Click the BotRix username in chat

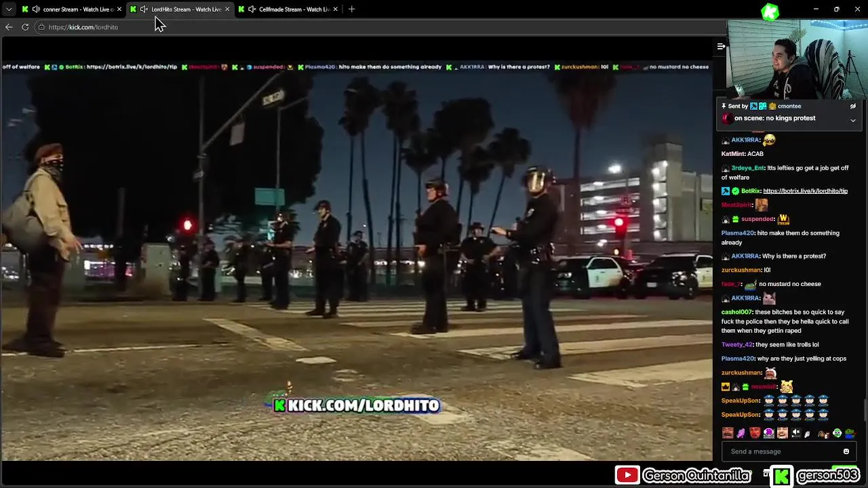[x=751, y=191]
